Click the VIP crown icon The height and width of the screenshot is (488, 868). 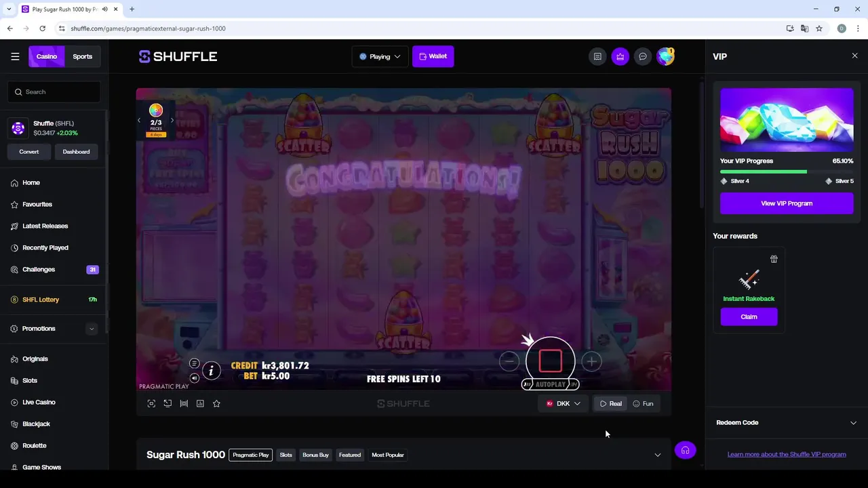(x=620, y=56)
